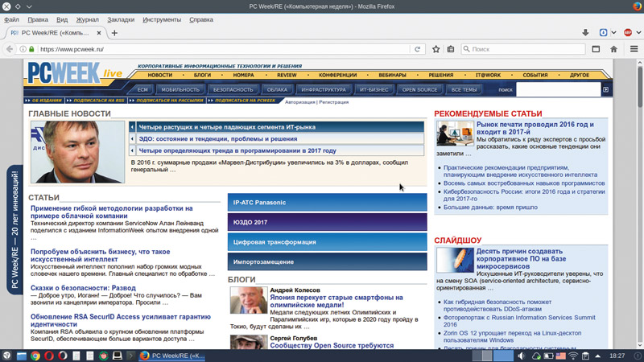This screenshot has width=644, height=362.
Task: Open the file manager icon in taskbar
Action: [x=22, y=356]
